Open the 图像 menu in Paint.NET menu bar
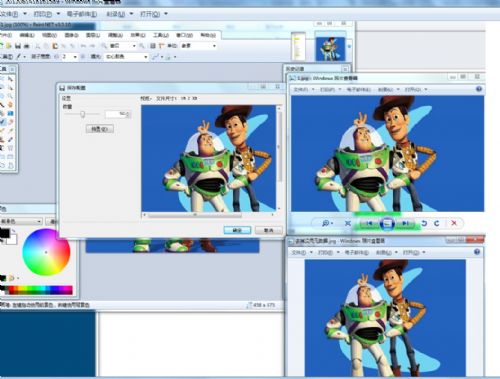This screenshot has height=379, width=500. [x=71, y=35]
